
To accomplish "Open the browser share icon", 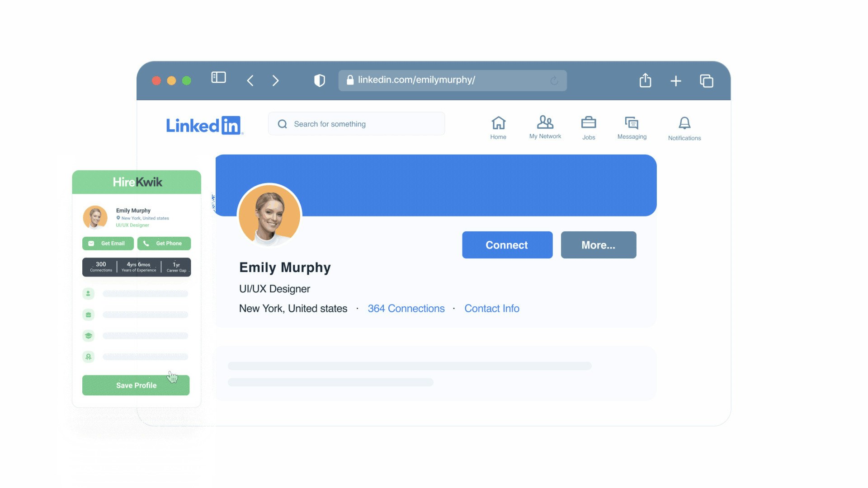I will click(645, 80).
